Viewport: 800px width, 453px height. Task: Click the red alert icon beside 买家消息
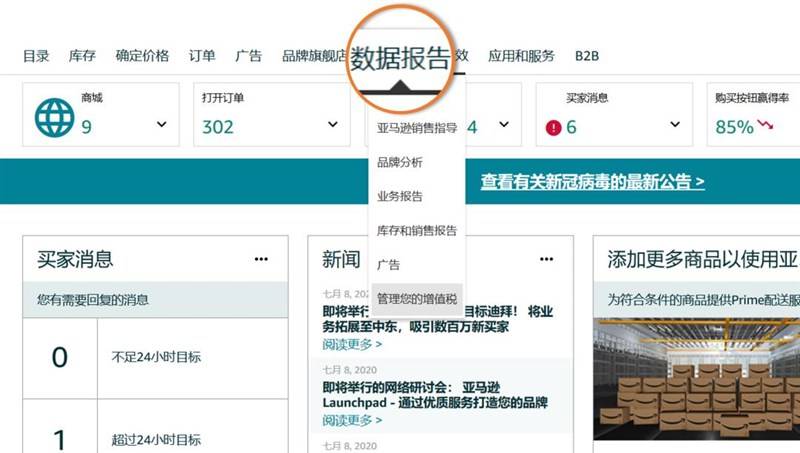(553, 128)
